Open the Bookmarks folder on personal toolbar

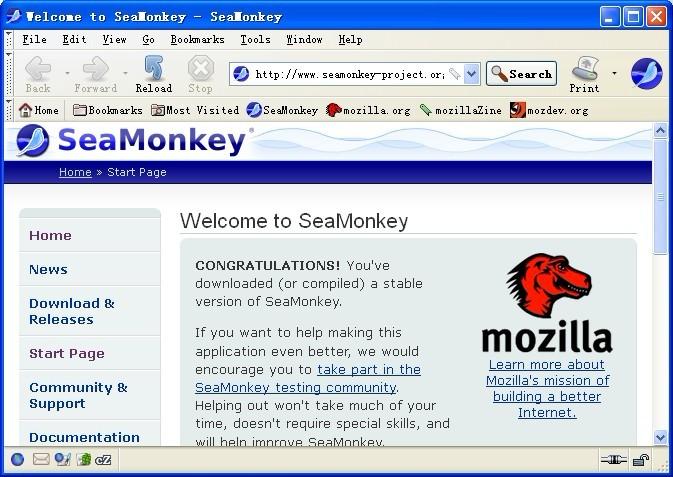[108, 110]
